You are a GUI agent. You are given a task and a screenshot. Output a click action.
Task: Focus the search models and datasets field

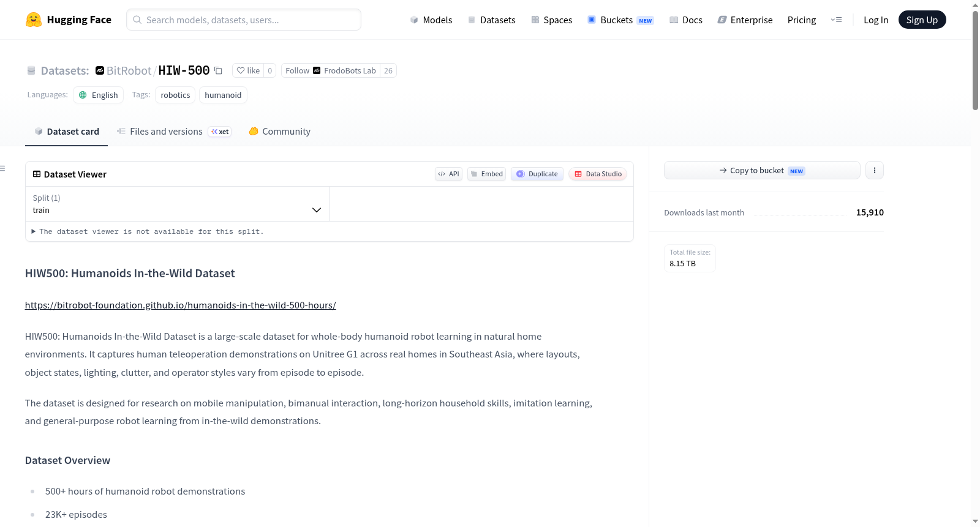pos(244,20)
